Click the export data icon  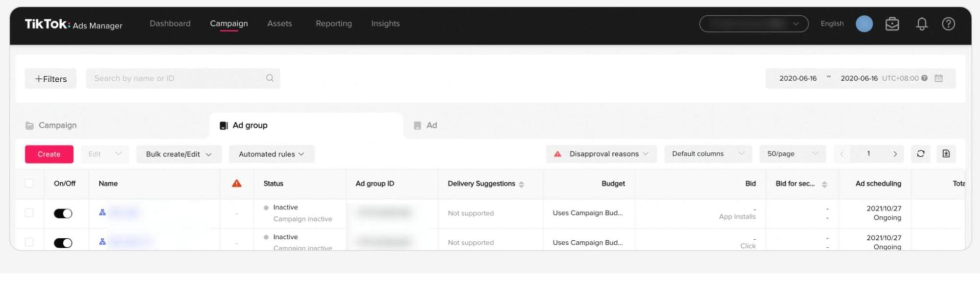coord(946,154)
